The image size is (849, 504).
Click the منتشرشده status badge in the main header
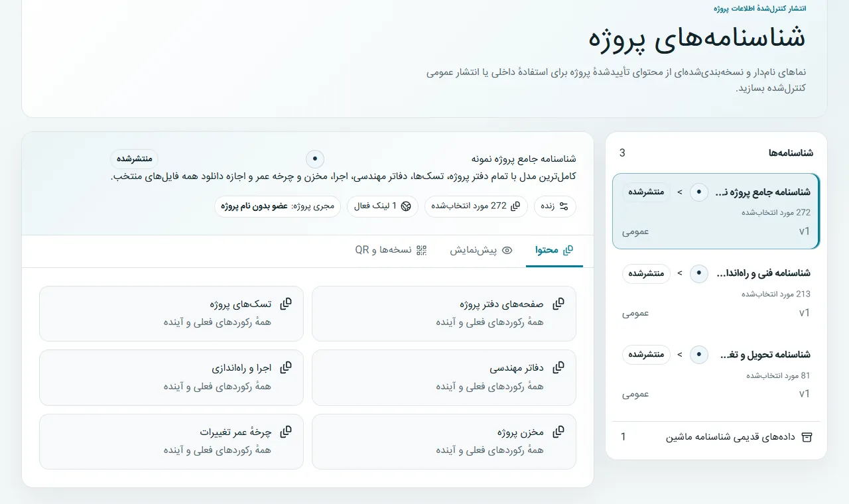(x=135, y=158)
